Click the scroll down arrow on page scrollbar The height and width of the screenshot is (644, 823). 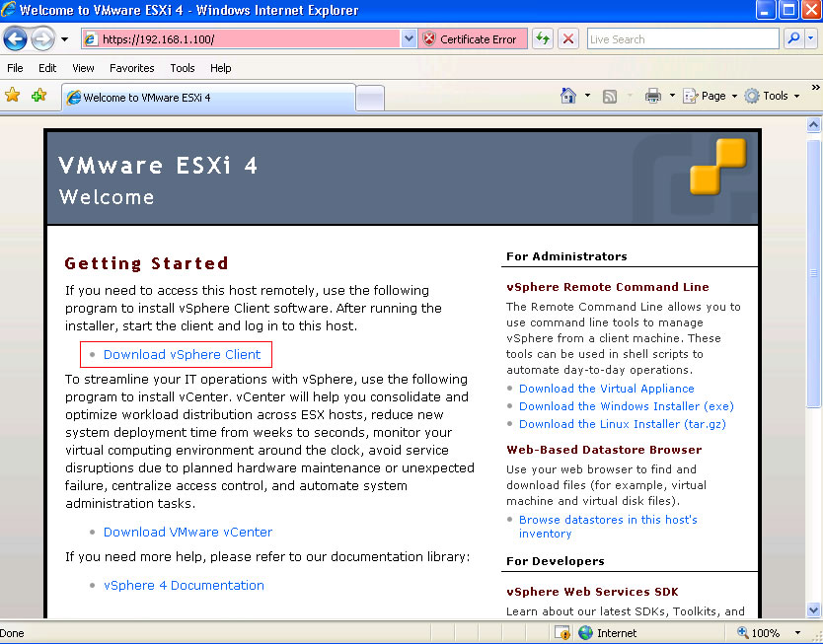[x=813, y=609]
